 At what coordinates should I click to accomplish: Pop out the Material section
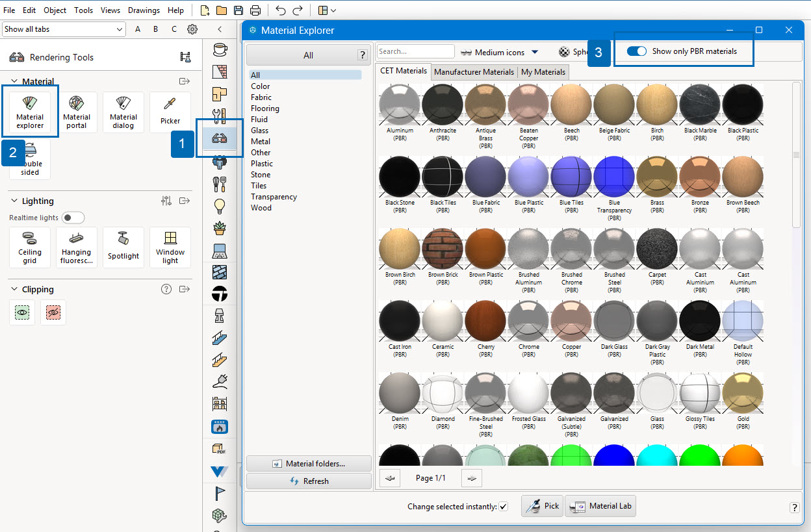click(x=185, y=82)
